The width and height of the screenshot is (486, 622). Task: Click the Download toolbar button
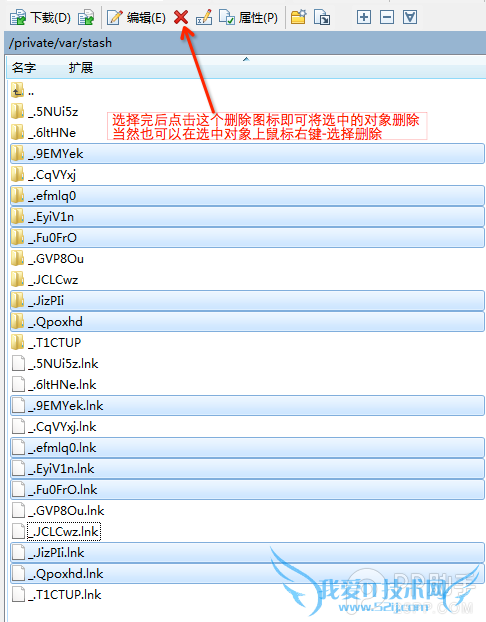pyautogui.click(x=40, y=17)
